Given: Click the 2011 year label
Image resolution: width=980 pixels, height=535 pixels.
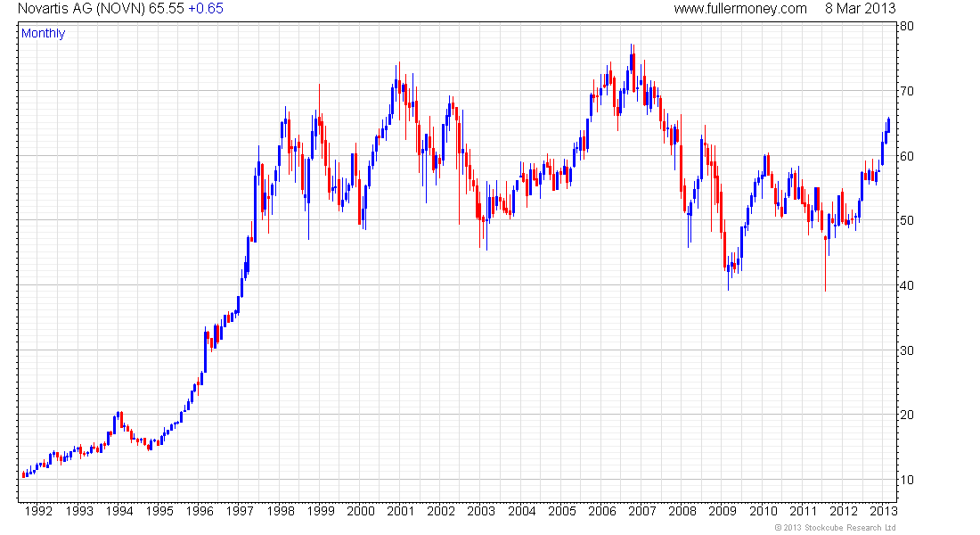Looking at the screenshot, I should point(803,511).
